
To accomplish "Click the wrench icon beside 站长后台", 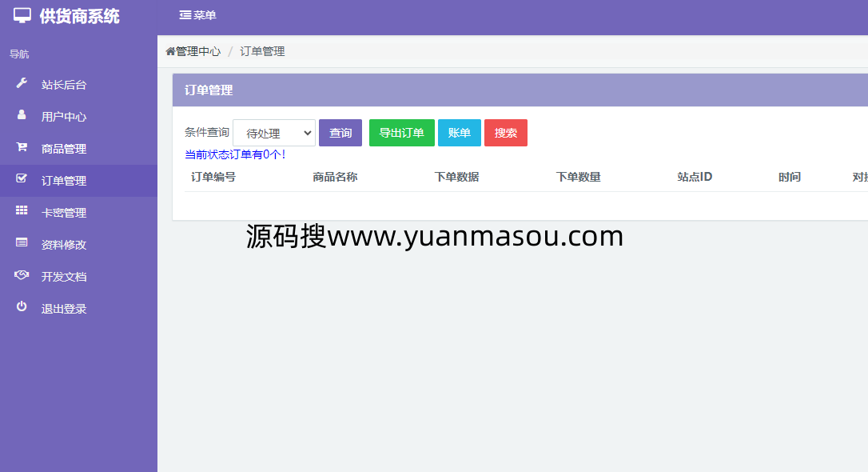I will (x=22, y=83).
